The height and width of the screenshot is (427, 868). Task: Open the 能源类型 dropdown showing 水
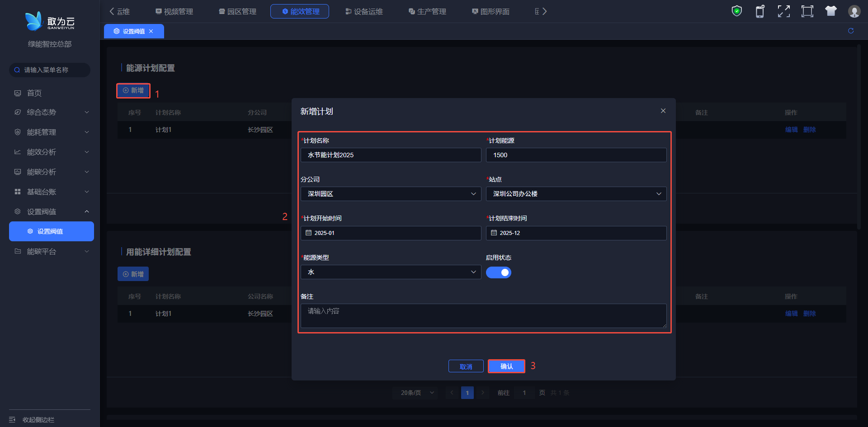coord(391,272)
